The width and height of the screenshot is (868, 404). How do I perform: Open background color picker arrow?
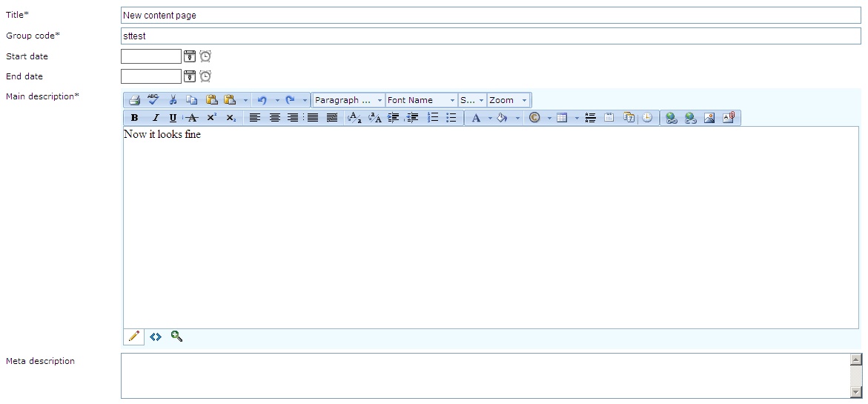[517, 117]
